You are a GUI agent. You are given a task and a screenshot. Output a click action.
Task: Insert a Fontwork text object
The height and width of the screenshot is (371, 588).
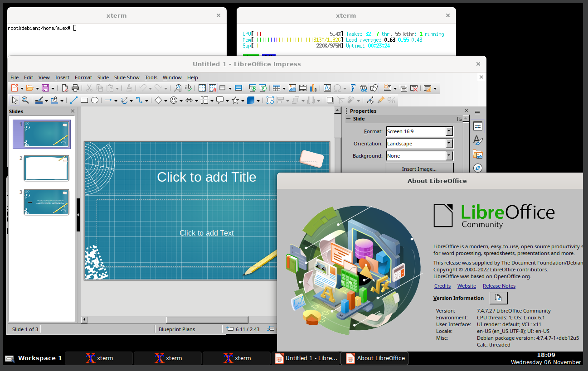[x=353, y=88]
